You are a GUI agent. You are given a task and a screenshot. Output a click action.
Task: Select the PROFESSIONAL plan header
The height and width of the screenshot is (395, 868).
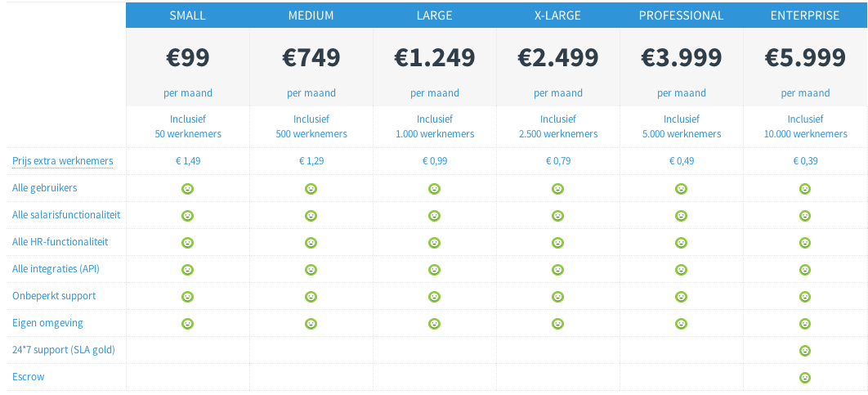682,16
